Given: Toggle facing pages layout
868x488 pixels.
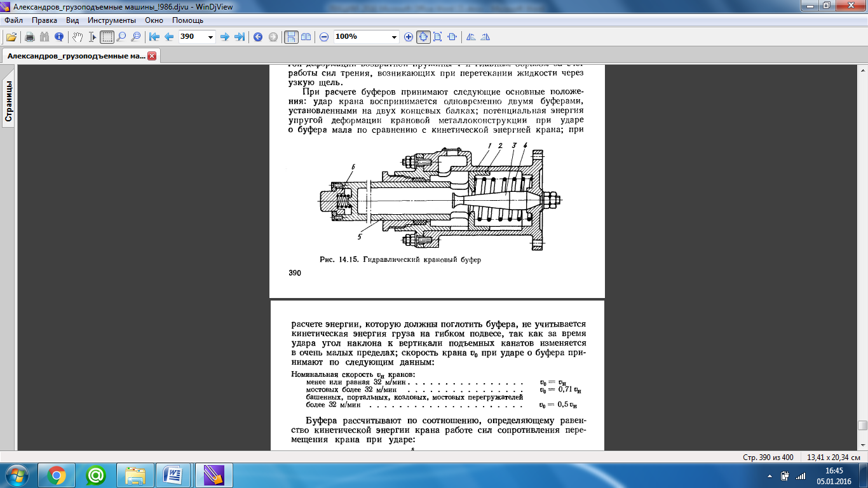Looking at the screenshot, I should 306,37.
